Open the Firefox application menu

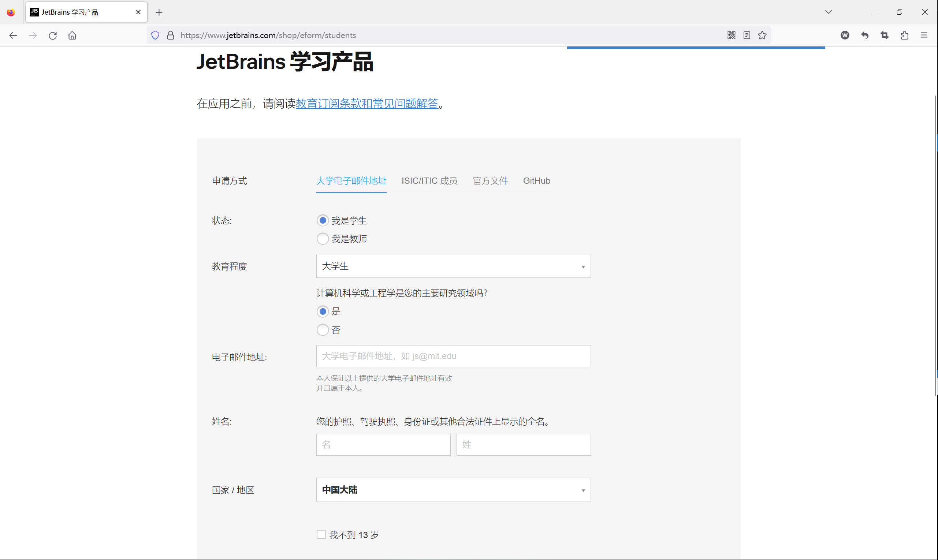(924, 36)
